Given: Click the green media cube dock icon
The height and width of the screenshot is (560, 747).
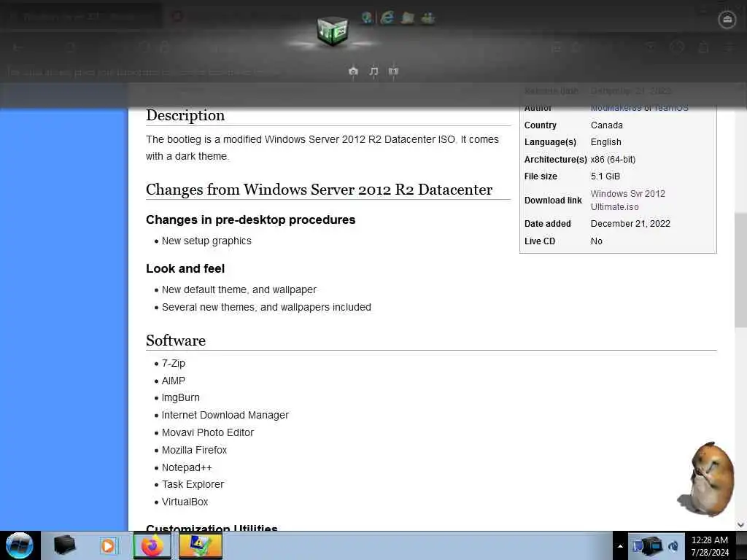Looking at the screenshot, I should pos(333,31).
